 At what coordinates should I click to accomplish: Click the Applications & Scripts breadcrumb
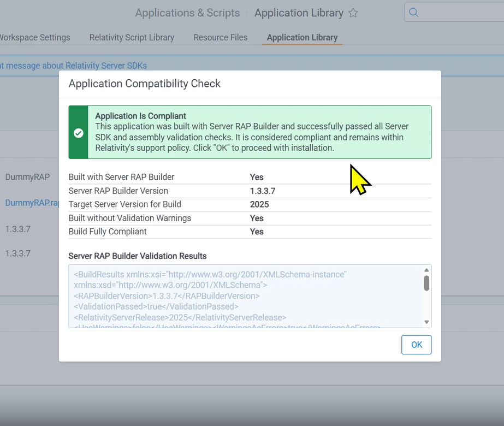[187, 13]
